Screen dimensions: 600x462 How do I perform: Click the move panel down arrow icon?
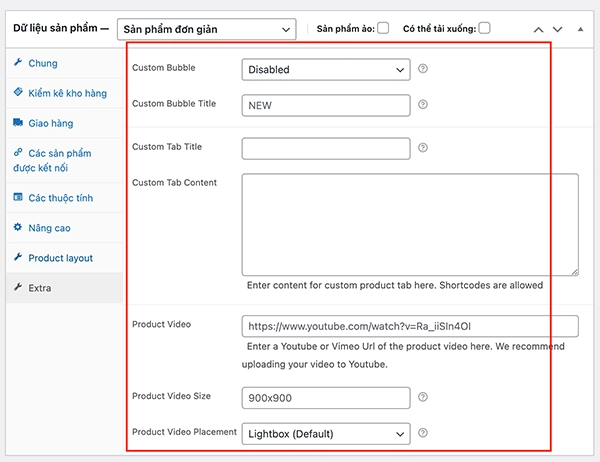pyautogui.click(x=559, y=29)
